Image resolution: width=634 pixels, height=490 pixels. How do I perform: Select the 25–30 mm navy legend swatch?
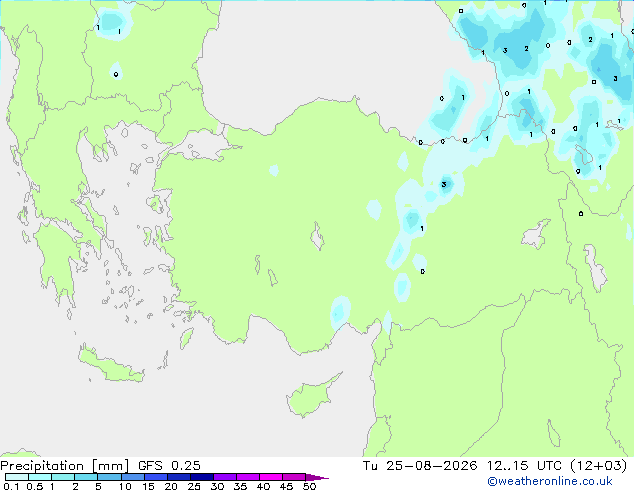tap(201, 477)
